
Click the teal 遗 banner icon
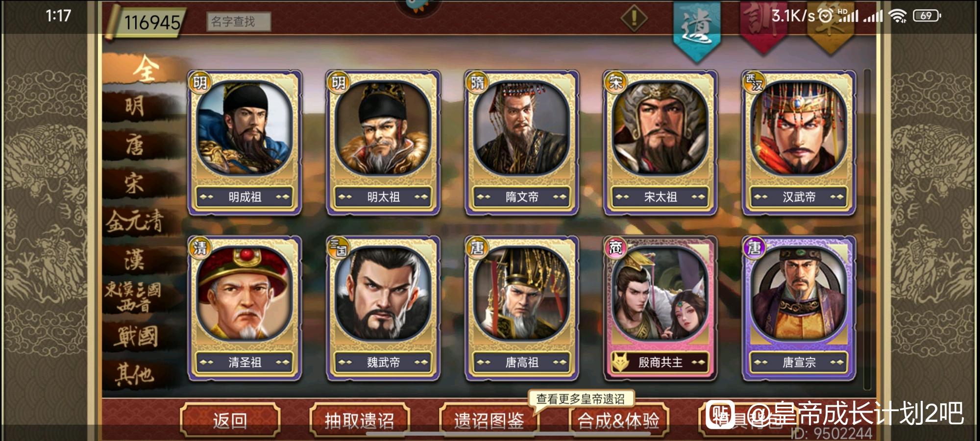pos(697,29)
